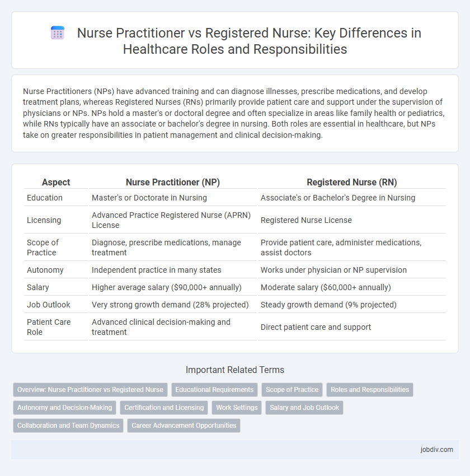Screen dimensions: 470x476
Task: Open 'Career Advancement Opportunities' related term
Action: 184,426
